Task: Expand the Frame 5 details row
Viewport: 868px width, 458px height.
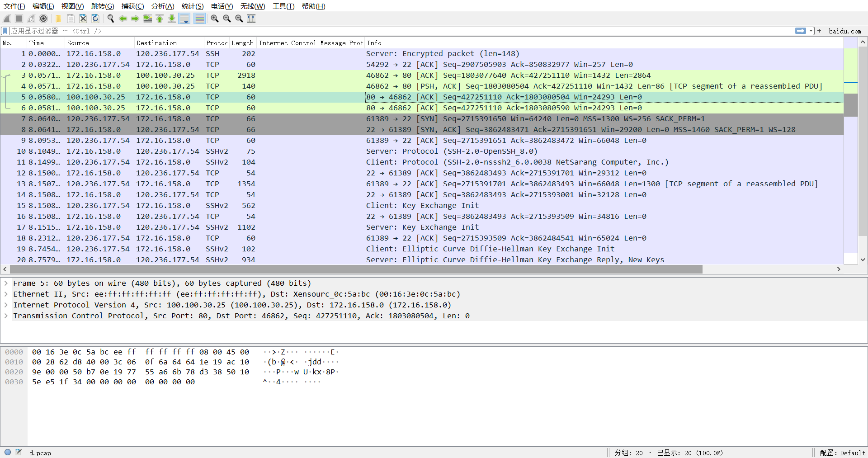Action: (6, 283)
